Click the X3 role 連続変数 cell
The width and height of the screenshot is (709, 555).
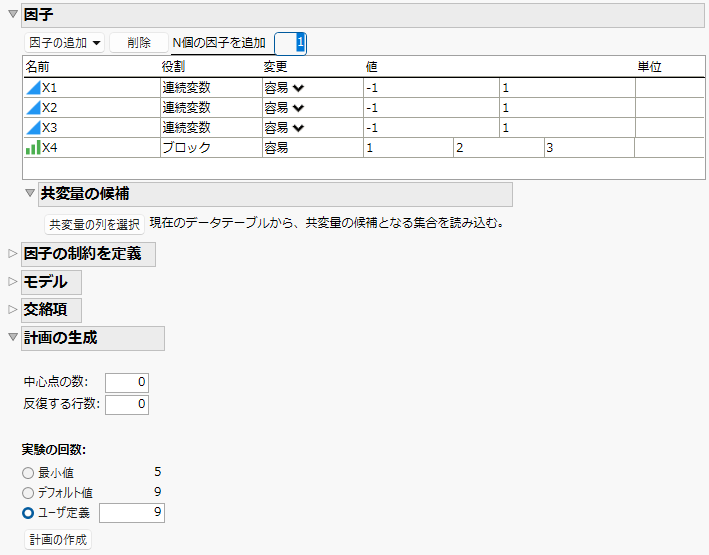211,128
